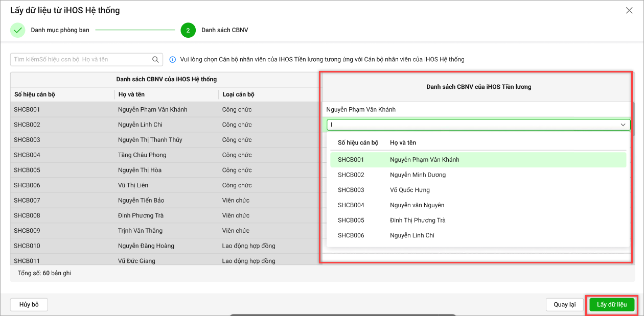The height and width of the screenshot is (316, 644).
Task: Go to Danh mục phòng ban step
Action: 60,30
